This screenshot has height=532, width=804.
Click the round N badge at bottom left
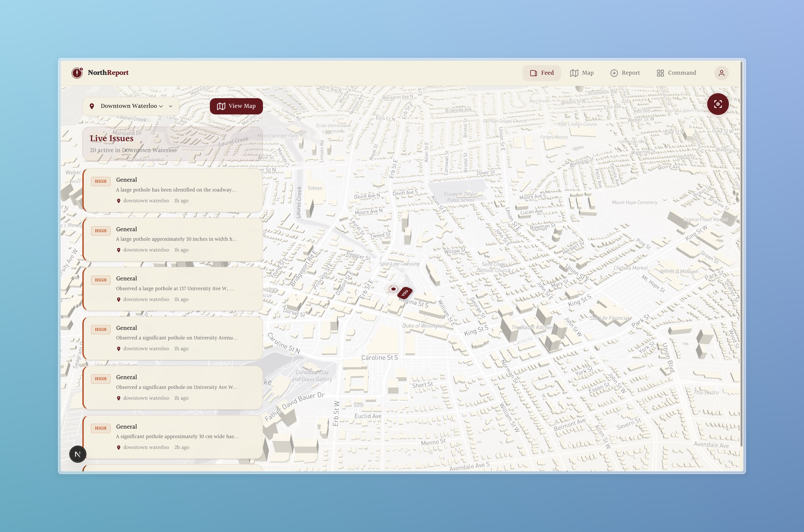point(78,454)
